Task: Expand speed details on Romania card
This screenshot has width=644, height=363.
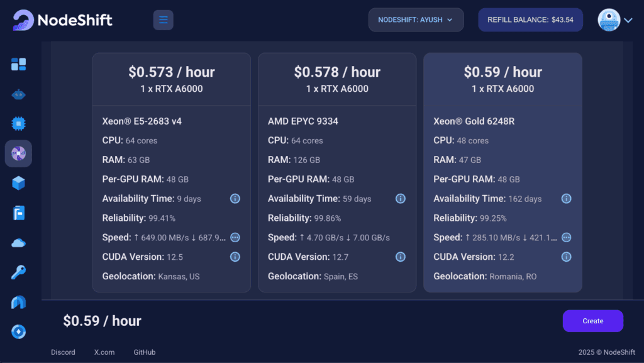Action: (x=567, y=237)
